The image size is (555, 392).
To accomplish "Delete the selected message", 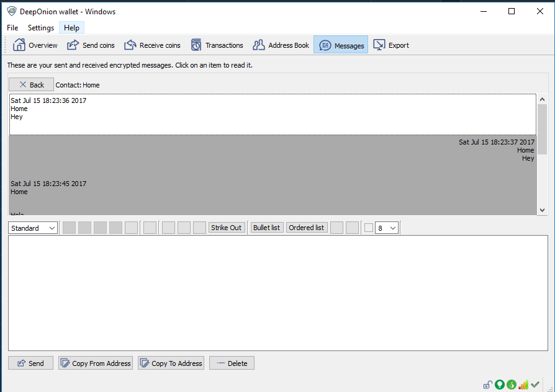I will [232, 363].
